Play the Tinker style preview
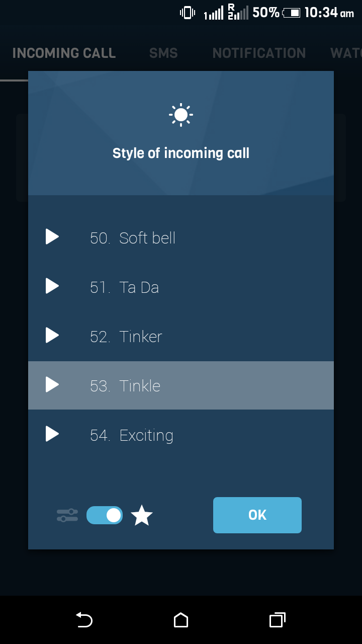The height and width of the screenshot is (644, 362). [x=52, y=335]
